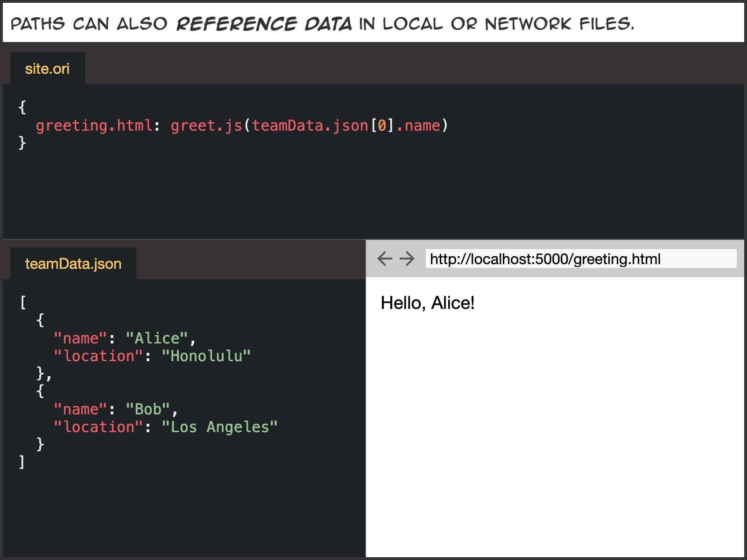Click the "Los Angeles" string value
747x560 pixels.
pyautogui.click(x=219, y=427)
